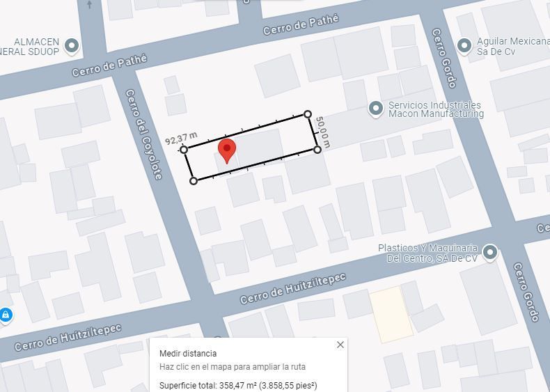Click the upper Cerro Gordo street label
This screenshot has width=550, height=392.
444,58
